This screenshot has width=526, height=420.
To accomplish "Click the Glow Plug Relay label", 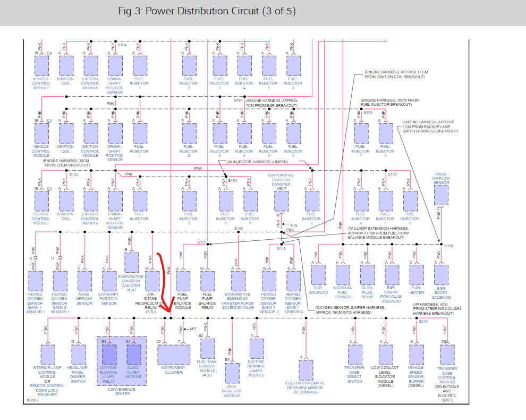I will point(367,292).
